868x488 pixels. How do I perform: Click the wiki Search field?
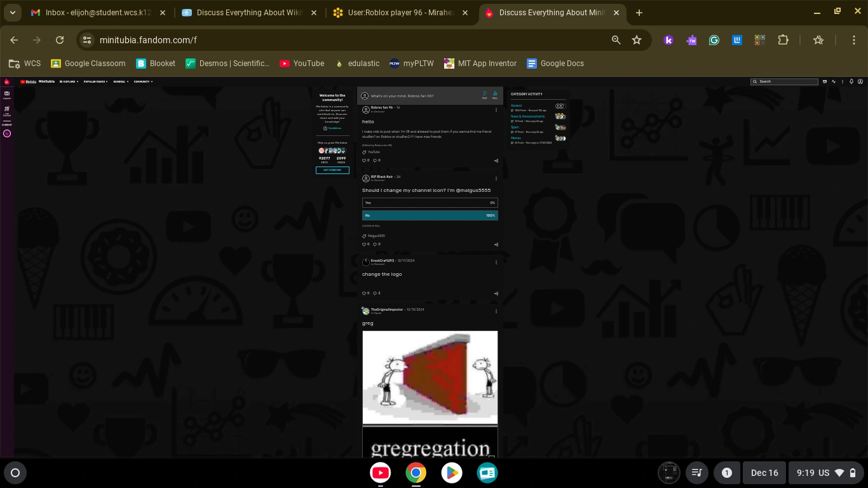785,81
